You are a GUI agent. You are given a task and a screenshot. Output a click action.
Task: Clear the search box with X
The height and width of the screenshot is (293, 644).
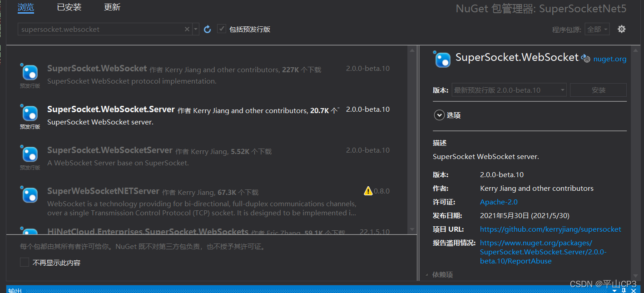(x=187, y=29)
